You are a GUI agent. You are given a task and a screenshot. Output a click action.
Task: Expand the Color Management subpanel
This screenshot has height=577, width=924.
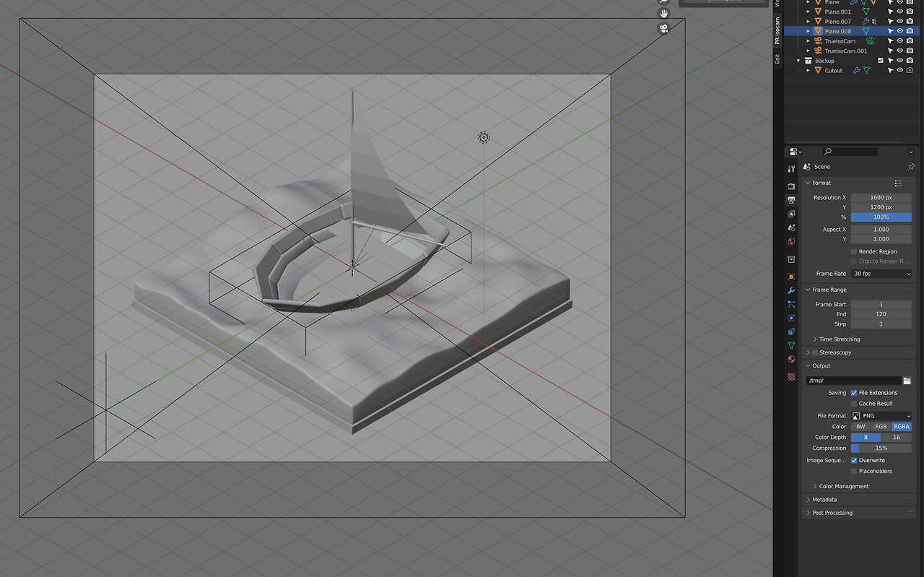[x=815, y=487]
